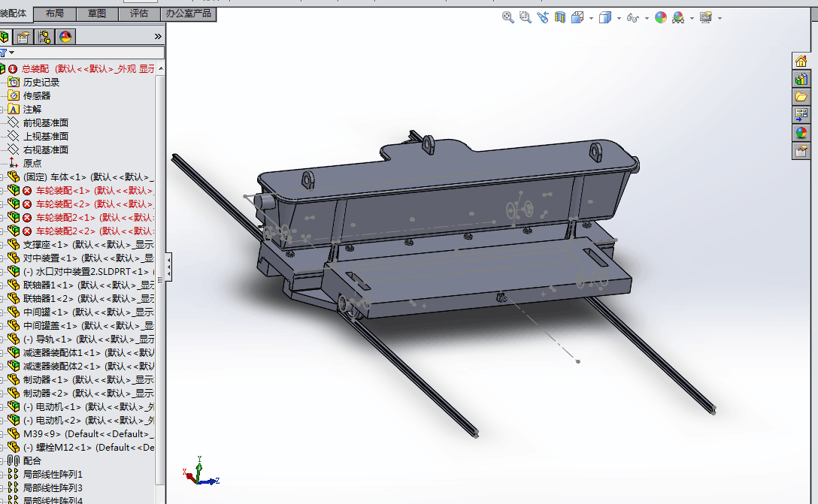Open the View Palette task pane icon
The image size is (818, 504).
tap(801, 115)
